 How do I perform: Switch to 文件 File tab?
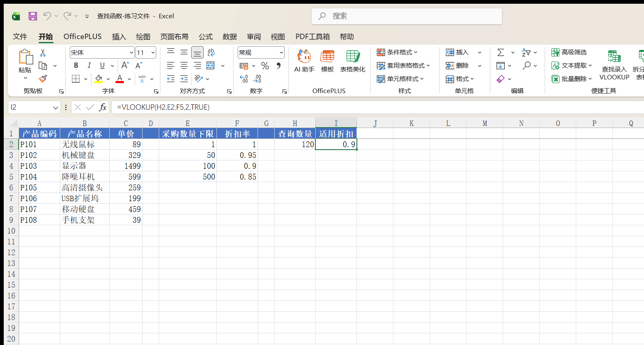20,37
